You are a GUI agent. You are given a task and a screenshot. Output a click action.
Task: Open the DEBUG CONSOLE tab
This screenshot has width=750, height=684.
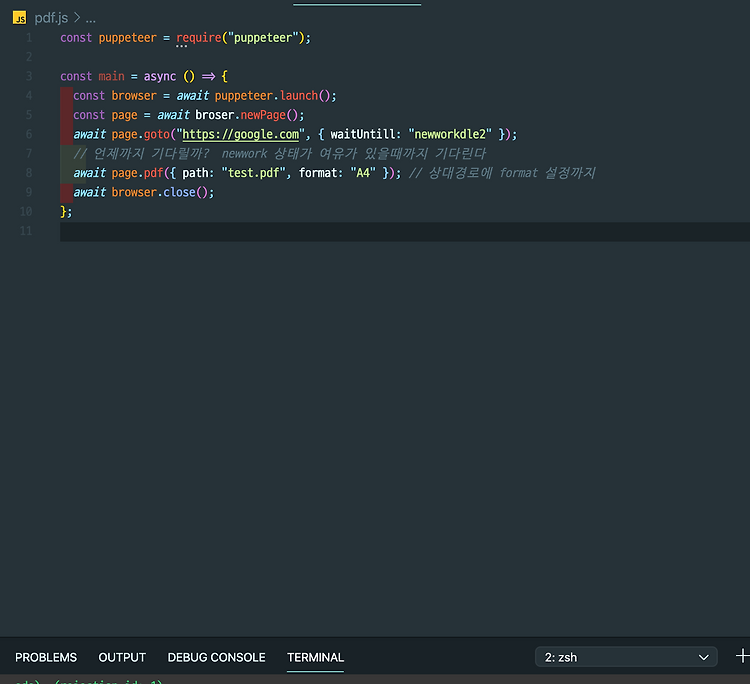[x=216, y=657]
